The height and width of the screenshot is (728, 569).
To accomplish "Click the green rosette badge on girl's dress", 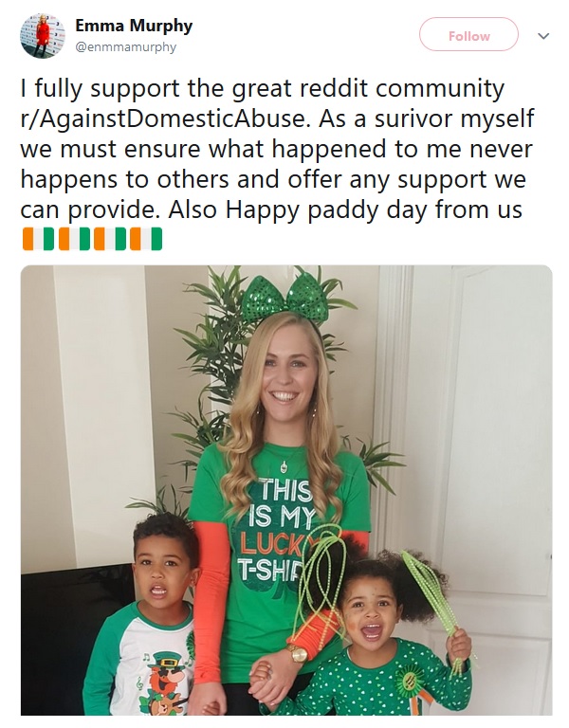I will point(411,682).
